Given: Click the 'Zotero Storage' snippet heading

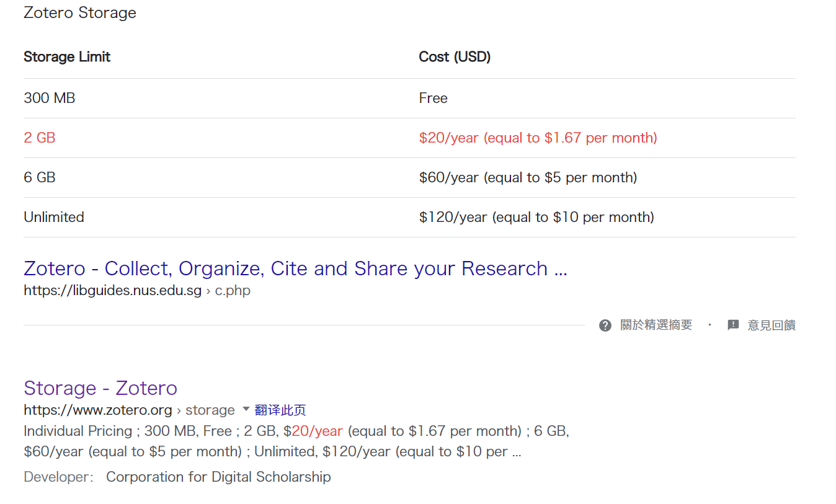Looking at the screenshot, I should 80,13.
